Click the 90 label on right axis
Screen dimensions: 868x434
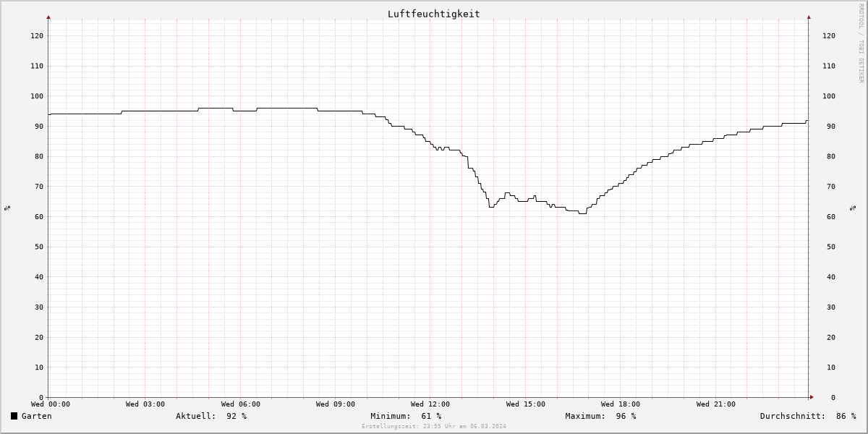click(x=831, y=126)
